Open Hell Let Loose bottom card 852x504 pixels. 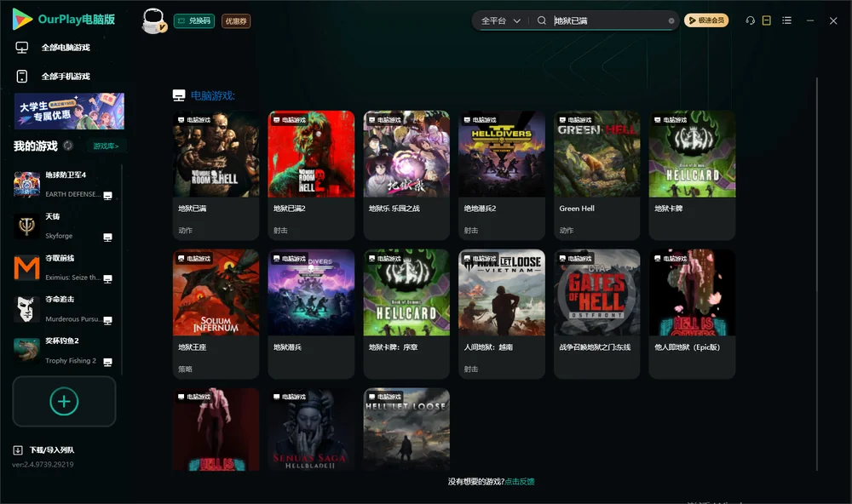[x=406, y=429]
